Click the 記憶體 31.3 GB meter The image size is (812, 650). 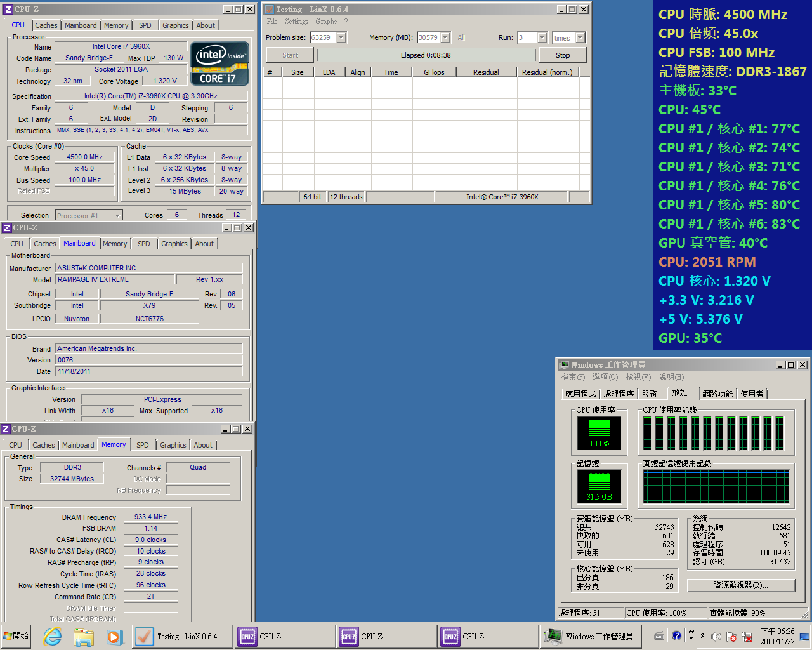coord(599,486)
